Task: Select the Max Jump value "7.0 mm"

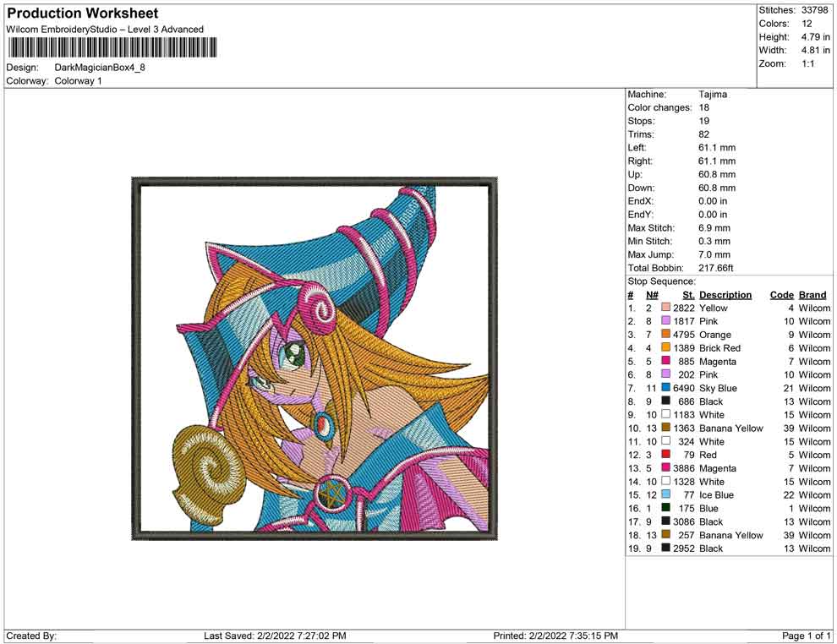Action: coord(714,254)
